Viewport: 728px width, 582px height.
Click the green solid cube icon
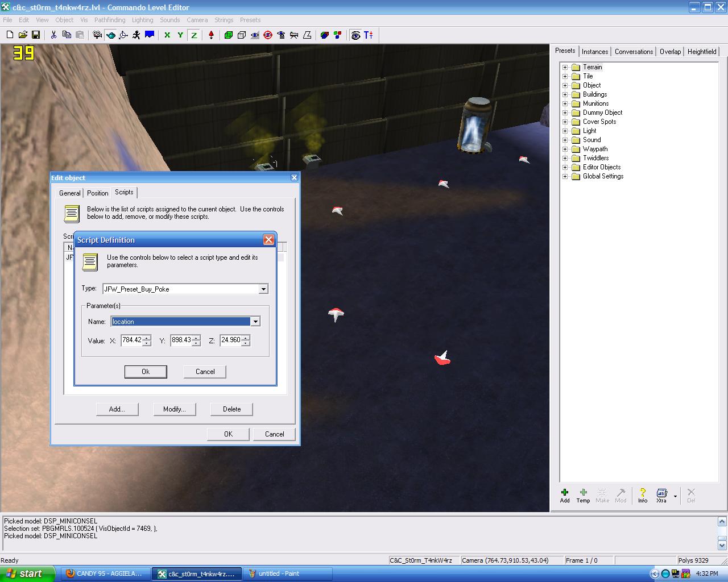(229, 35)
